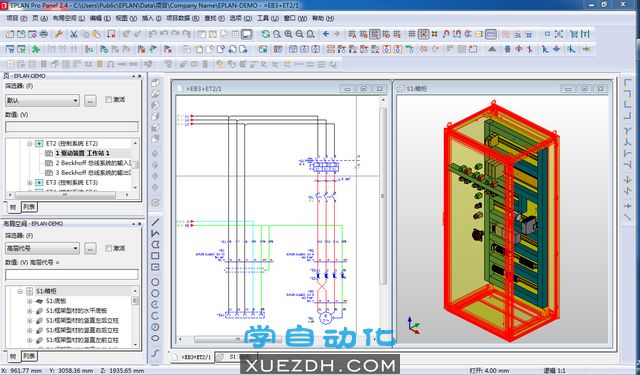
Task: Click the scissors cut icon
Action: [x=74, y=34]
